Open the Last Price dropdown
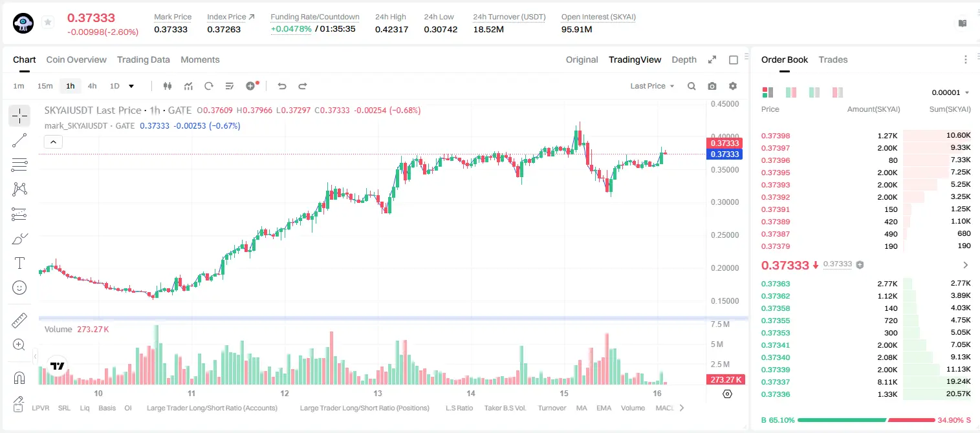The height and width of the screenshot is (433, 980). click(x=652, y=86)
